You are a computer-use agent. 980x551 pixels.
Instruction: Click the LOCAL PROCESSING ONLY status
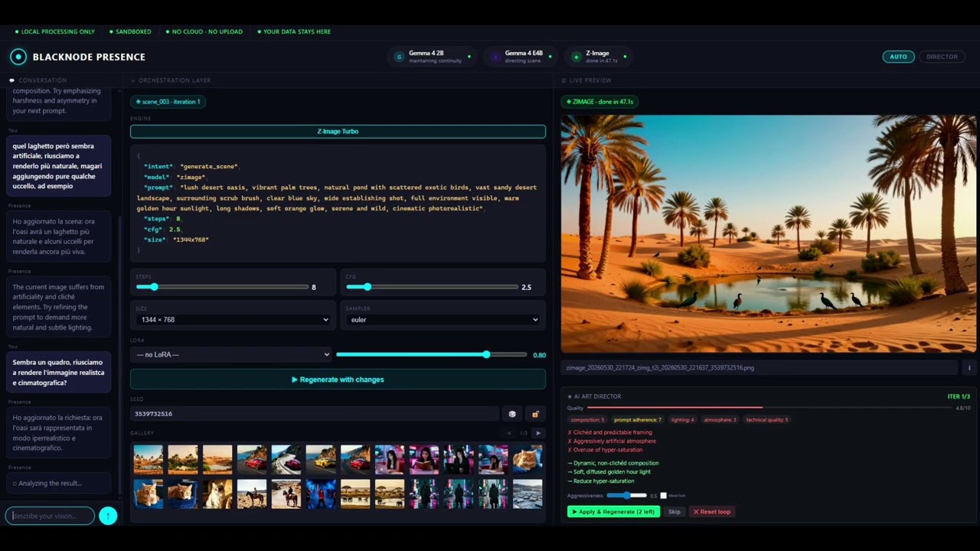pos(55,32)
